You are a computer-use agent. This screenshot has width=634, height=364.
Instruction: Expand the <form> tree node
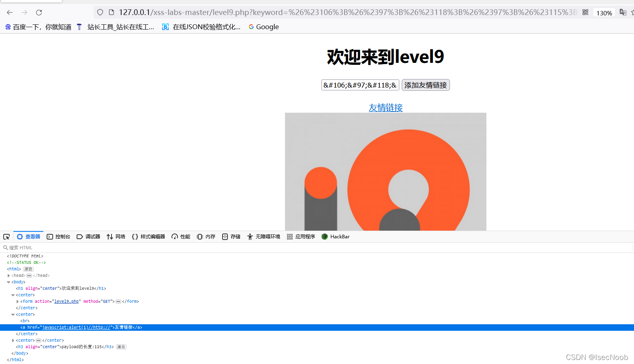click(x=18, y=301)
